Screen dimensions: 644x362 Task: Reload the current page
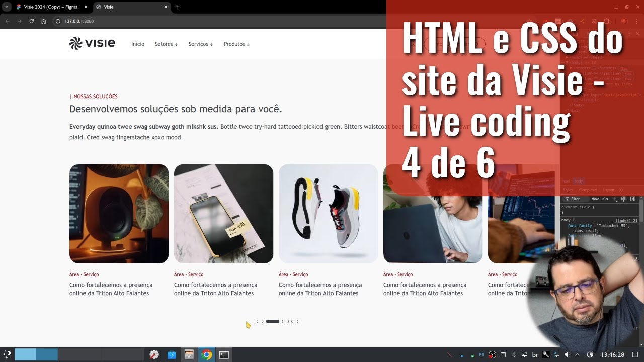point(31,21)
